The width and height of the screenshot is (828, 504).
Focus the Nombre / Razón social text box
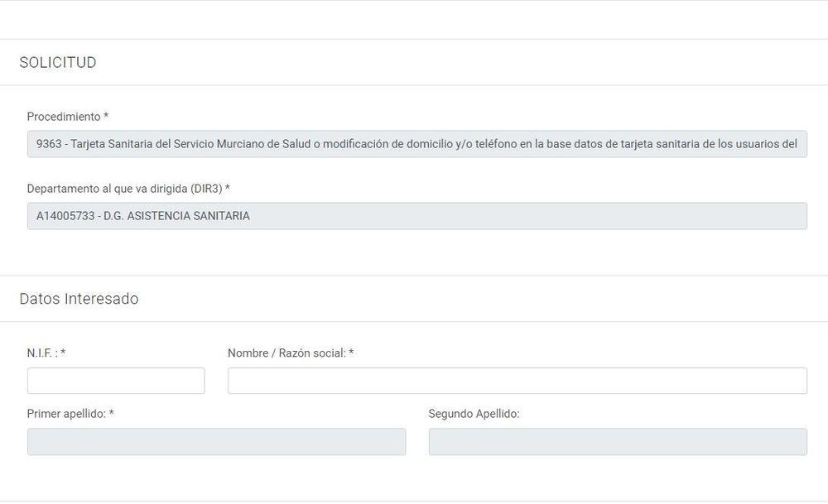517,381
